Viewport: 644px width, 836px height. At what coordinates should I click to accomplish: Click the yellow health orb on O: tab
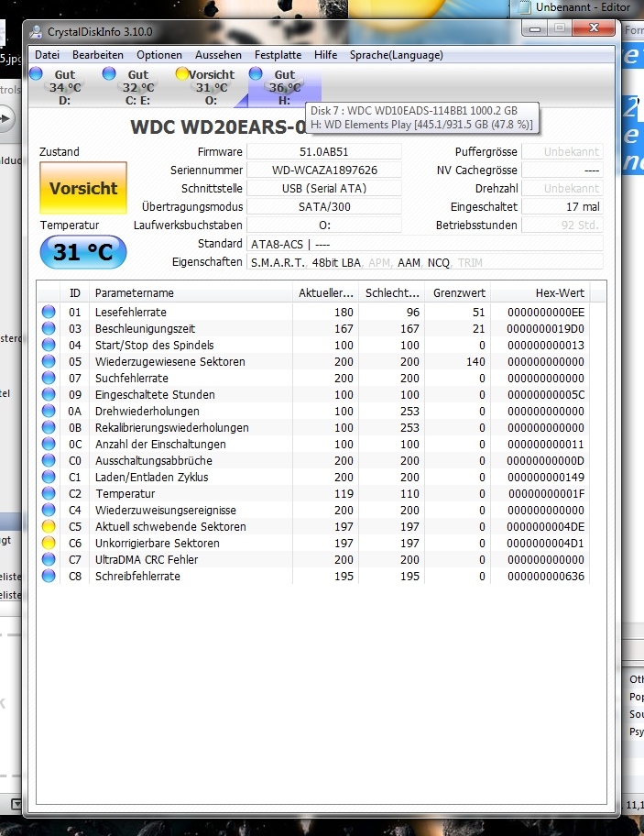[182, 73]
